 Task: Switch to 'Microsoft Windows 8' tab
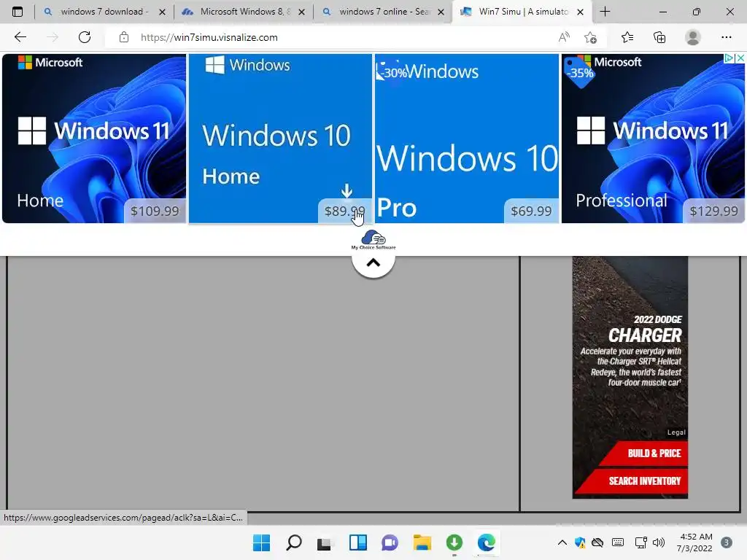[244, 12]
